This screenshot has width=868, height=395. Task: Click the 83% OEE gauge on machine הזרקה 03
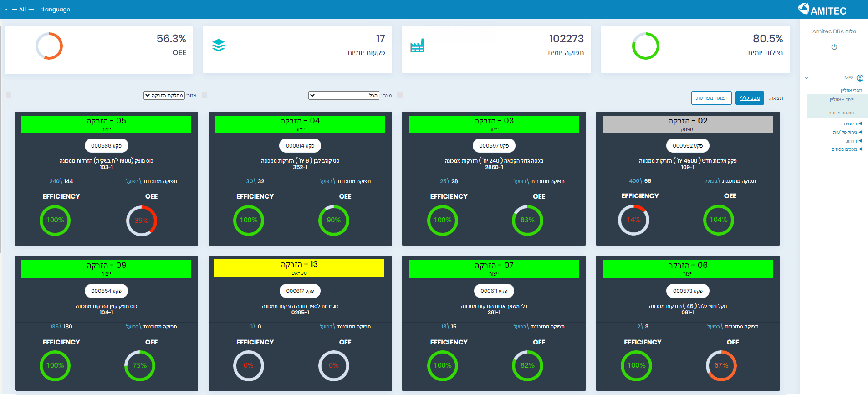[527, 220]
